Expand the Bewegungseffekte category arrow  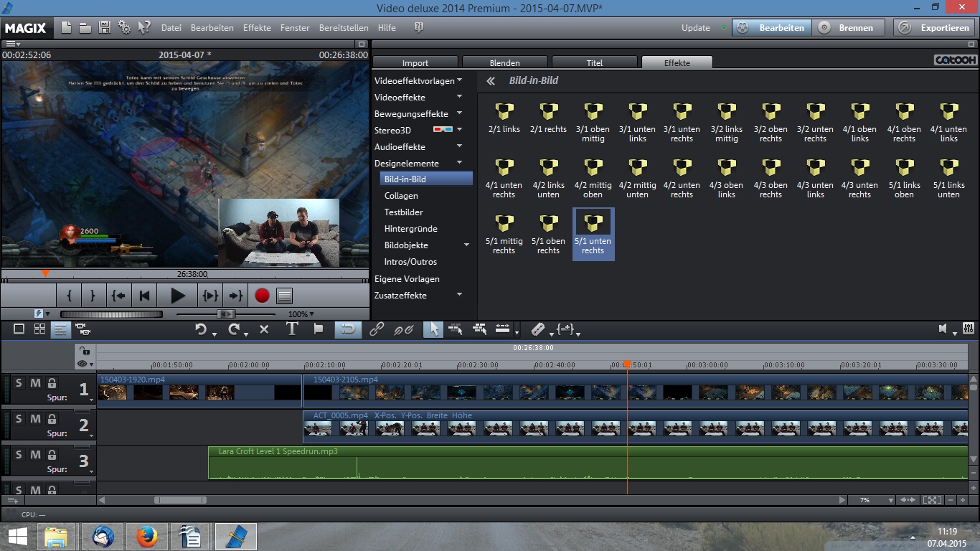[x=459, y=113]
